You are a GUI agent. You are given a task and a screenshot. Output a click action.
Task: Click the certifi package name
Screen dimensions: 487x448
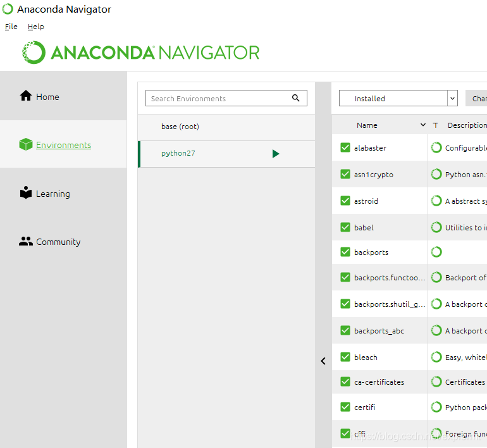365,407
